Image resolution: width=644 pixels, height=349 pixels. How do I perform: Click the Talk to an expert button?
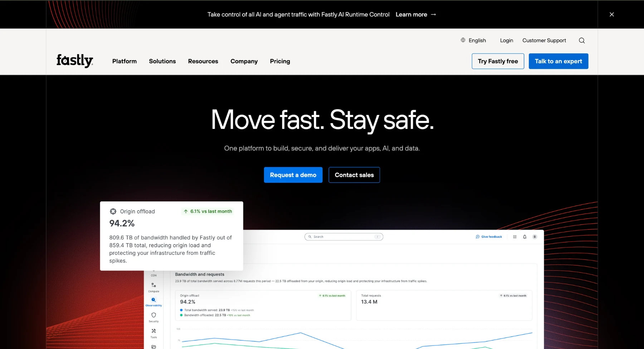pyautogui.click(x=558, y=61)
